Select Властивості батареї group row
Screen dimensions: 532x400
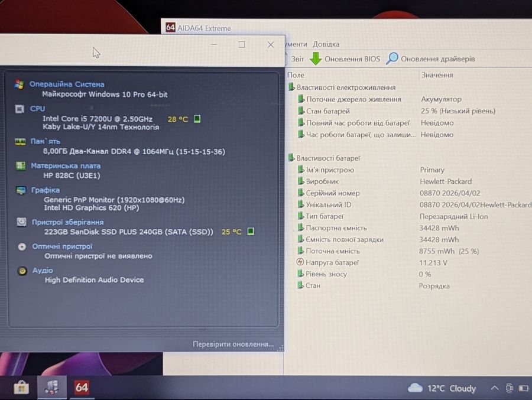pyautogui.click(x=324, y=158)
